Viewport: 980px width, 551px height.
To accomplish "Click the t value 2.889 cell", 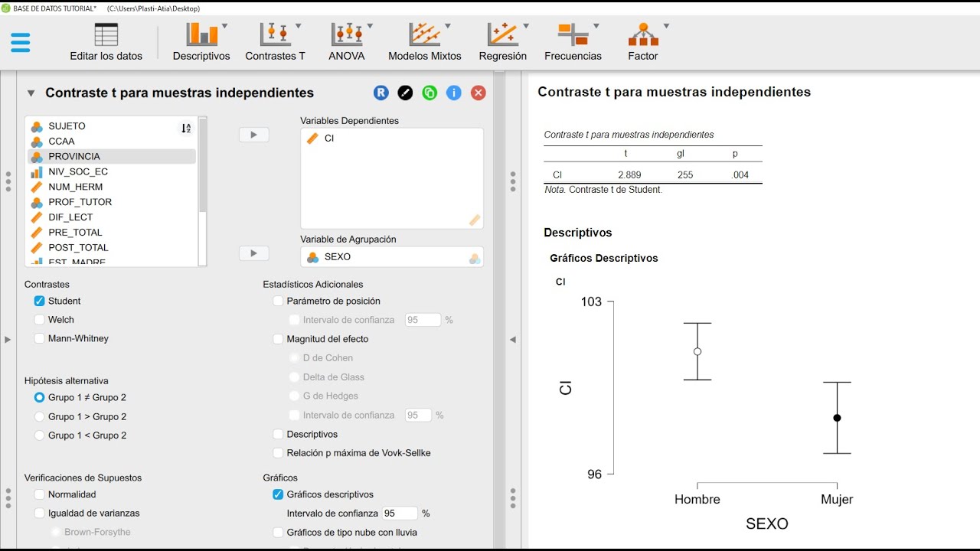I will tap(629, 175).
